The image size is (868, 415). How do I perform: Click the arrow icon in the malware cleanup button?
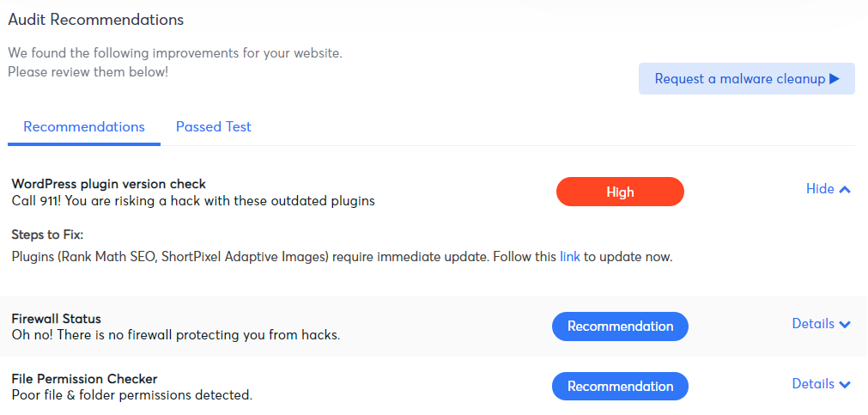tap(835, 79)
